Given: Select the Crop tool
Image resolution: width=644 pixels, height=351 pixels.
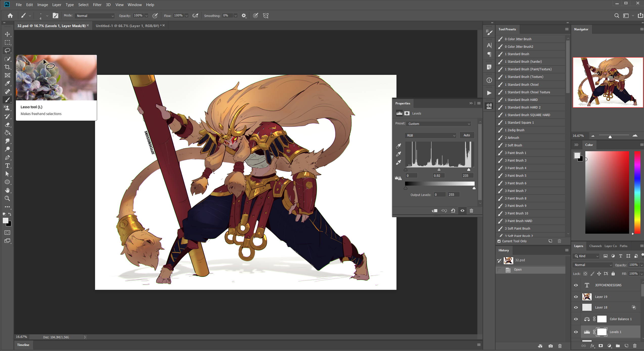Looking at the screenshot, I should 7,67.
